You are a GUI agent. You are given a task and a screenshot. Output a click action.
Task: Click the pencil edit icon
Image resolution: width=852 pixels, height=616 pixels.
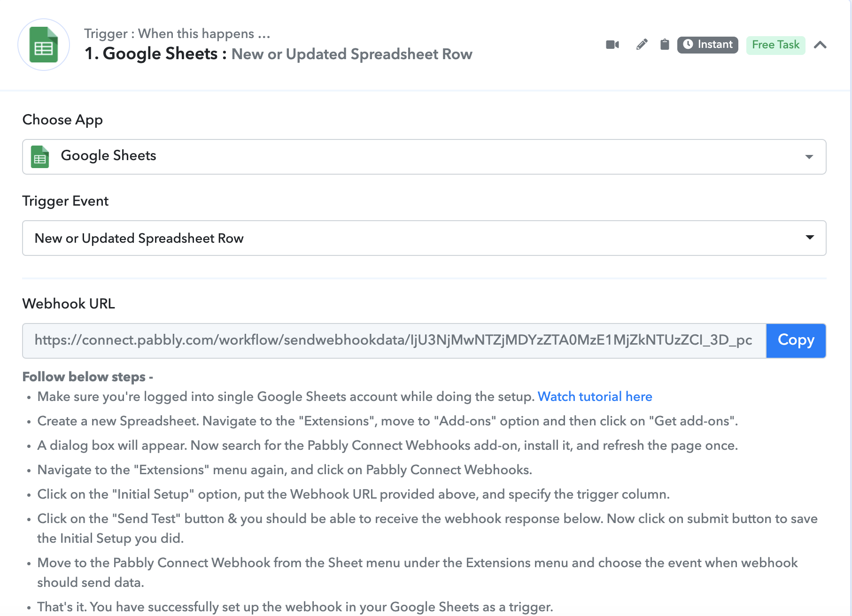[x=642, y=45]
